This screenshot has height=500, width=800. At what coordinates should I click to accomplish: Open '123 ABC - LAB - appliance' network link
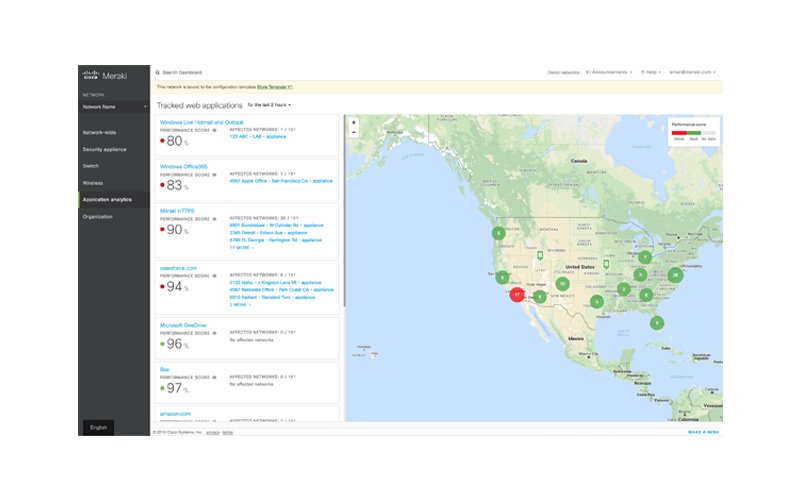pos(258,137)
